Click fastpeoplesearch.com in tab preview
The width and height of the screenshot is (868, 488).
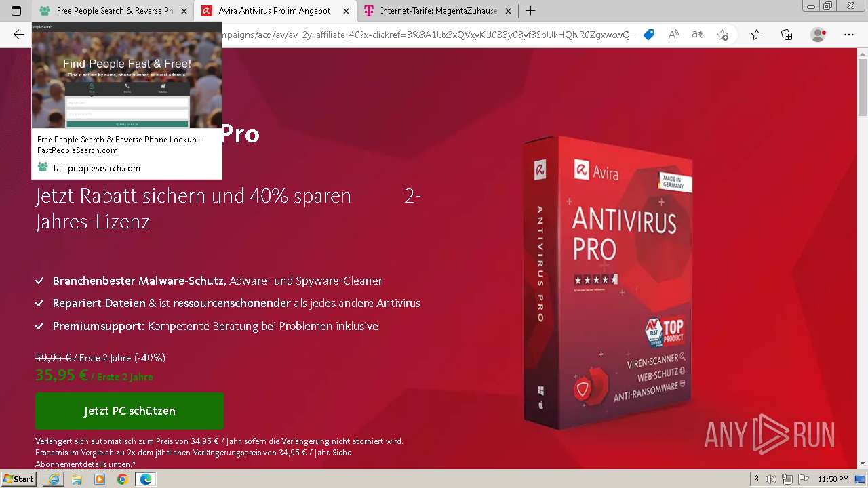pos(96,168)
